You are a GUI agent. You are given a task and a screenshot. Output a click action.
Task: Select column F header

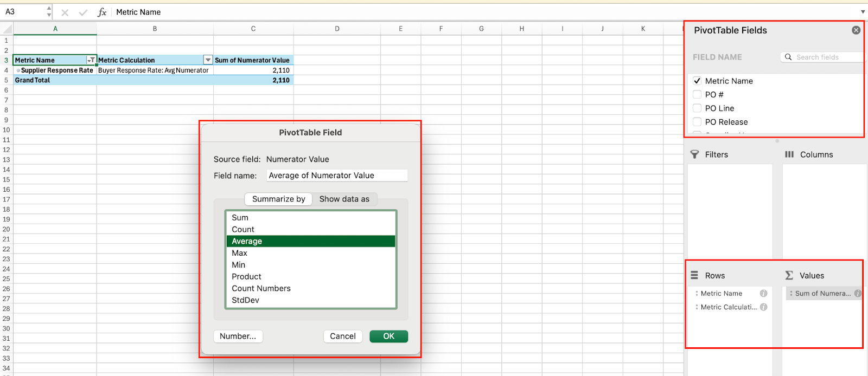coord(441,29)
